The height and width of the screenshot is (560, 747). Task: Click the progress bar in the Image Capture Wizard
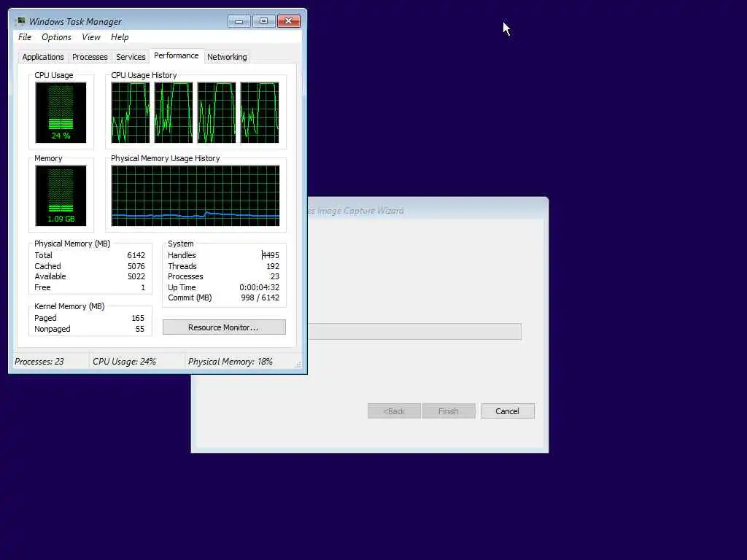(414, 332)
